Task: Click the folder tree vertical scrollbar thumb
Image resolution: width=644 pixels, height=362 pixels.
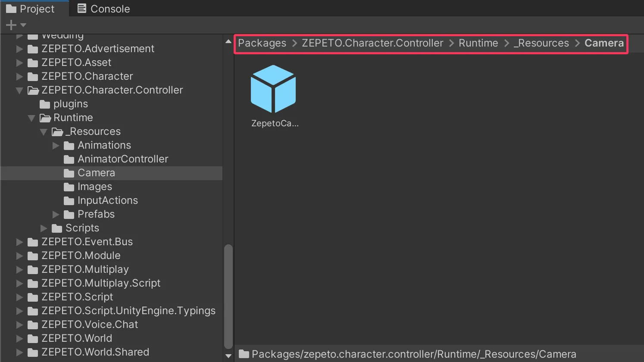Action: coord(228,297)
